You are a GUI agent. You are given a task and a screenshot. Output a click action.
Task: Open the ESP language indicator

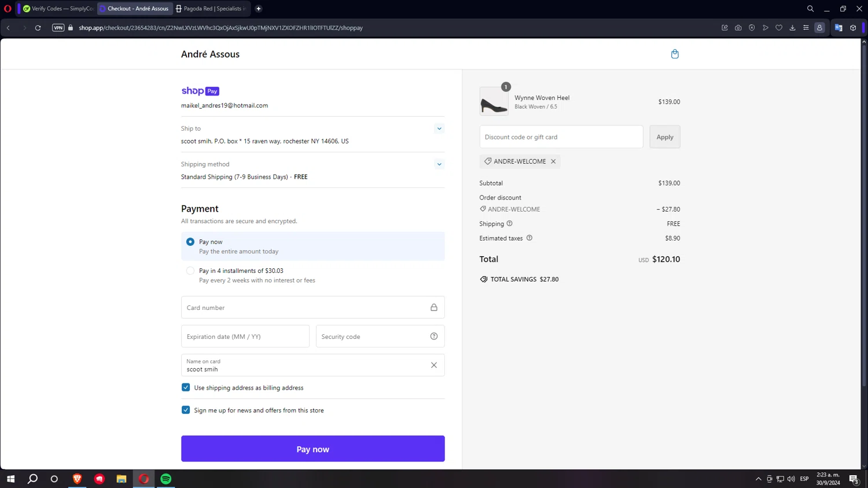pos(804,479)
